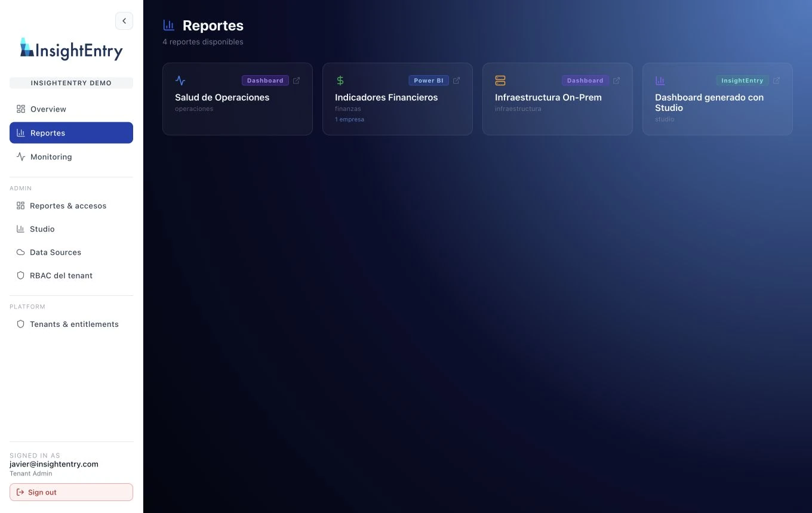Click the '4 reportes disponibles' text
Image resolution: width=812 pixels, height=513 pixels.
[203, 42]
